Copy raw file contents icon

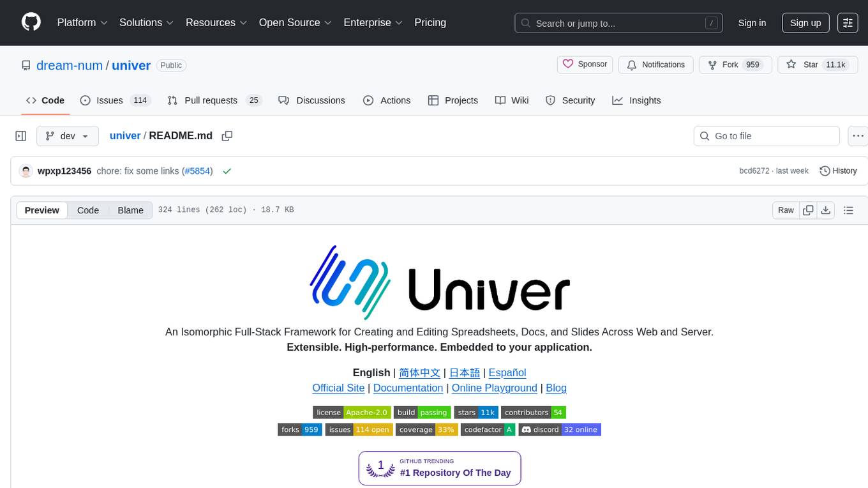[x=808, y=210]
